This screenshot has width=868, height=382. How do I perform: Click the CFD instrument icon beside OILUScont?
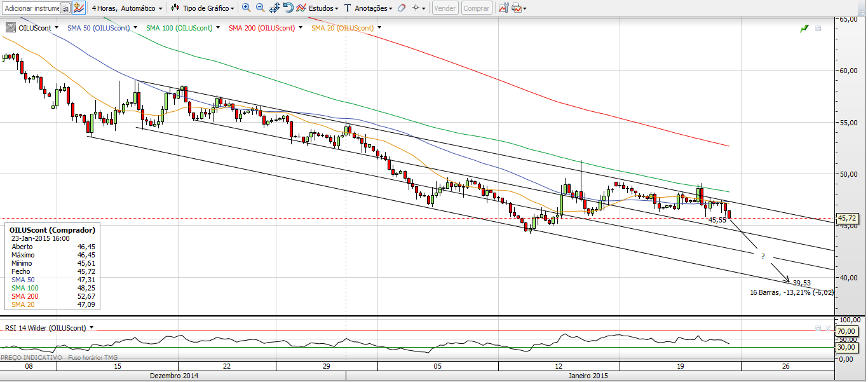11,28
